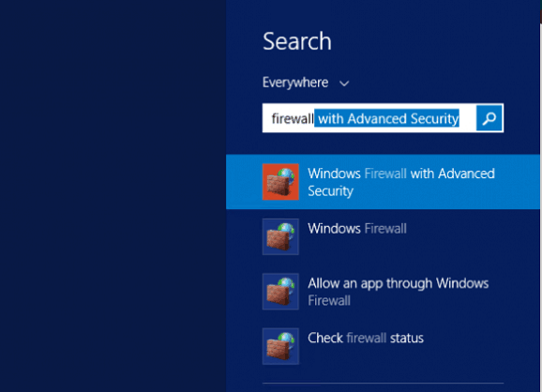
Task: Click the highlighted with Advanced Security suggestion text
Action: [x=386, y=118]
